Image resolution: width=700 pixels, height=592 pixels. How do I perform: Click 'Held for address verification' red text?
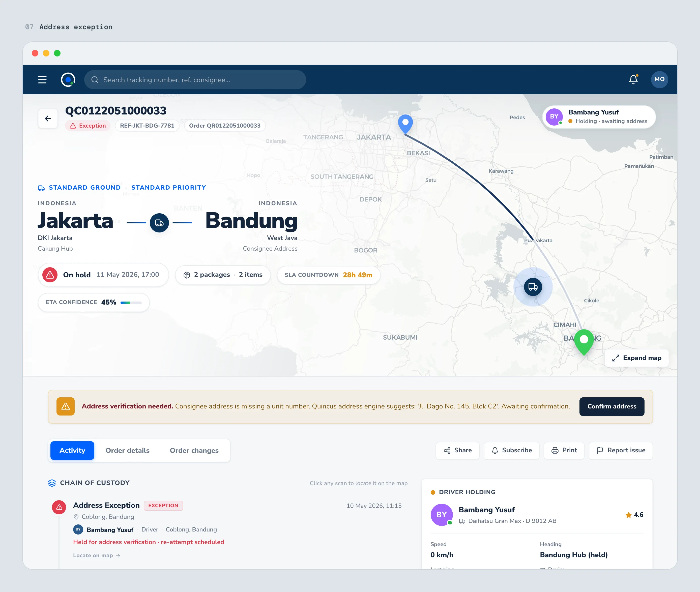pos(149,542)
